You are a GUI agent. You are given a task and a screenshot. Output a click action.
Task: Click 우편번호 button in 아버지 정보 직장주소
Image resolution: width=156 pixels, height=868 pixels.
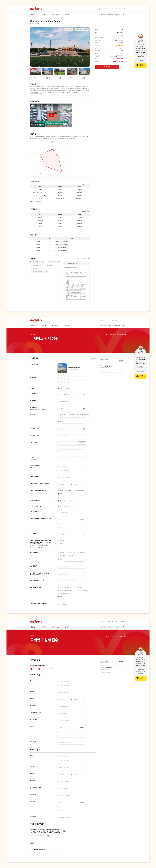point(82,802)
